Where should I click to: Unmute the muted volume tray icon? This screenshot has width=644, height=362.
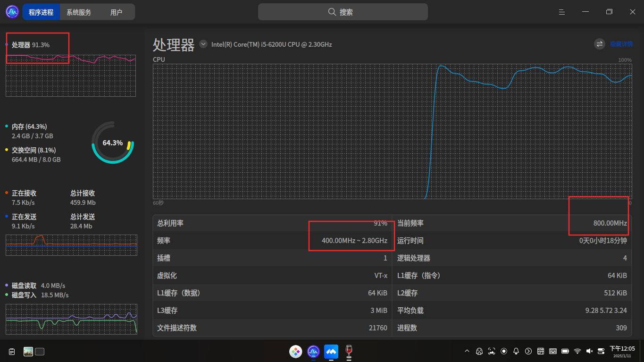point(589,351)
